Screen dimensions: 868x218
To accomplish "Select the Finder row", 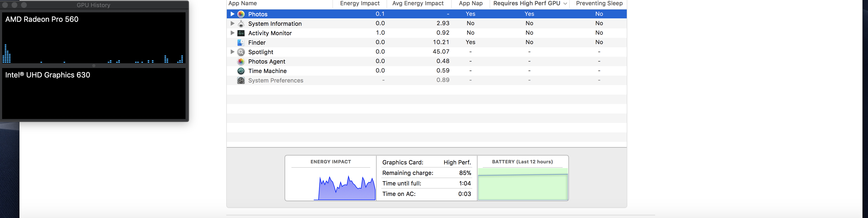I will (427, 42).
